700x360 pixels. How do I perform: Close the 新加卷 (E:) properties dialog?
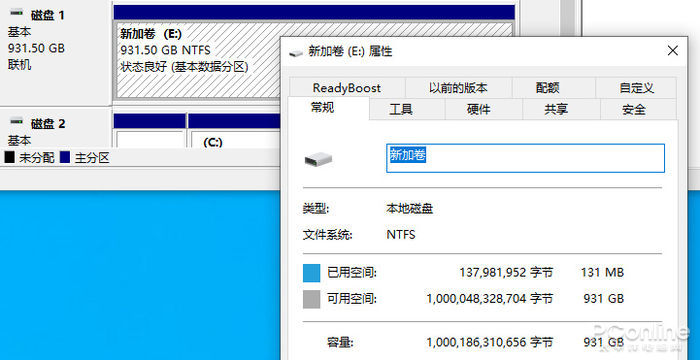(x=672, y=50)
